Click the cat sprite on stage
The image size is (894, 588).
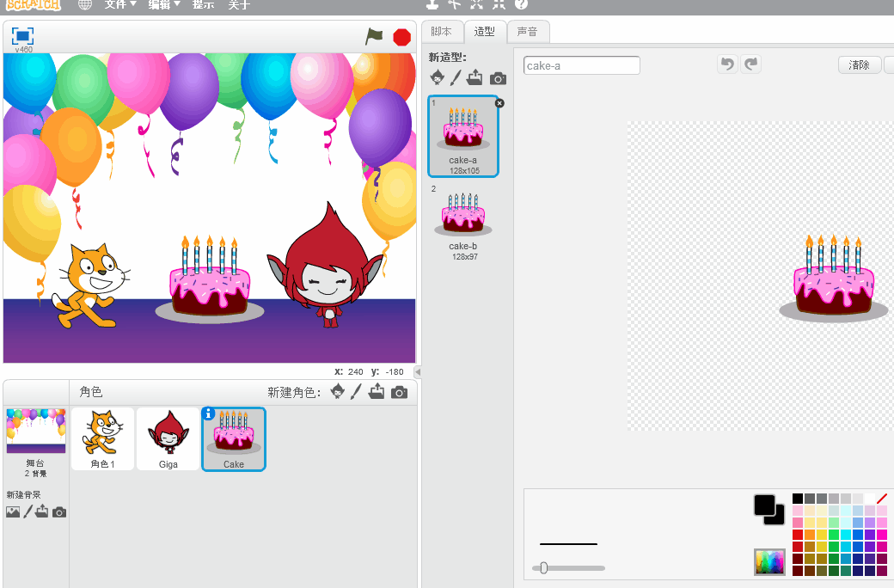91,285
